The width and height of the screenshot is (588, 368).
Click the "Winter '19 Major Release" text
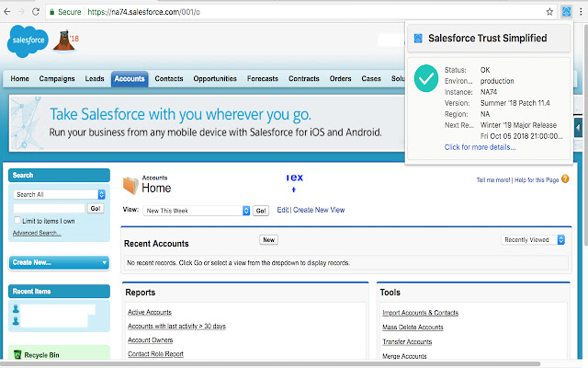point(518,125)
